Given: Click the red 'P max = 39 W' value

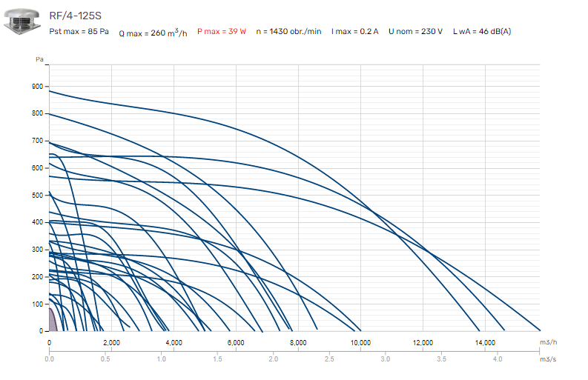Looking at the screenshot, I should tap(222, 31).
